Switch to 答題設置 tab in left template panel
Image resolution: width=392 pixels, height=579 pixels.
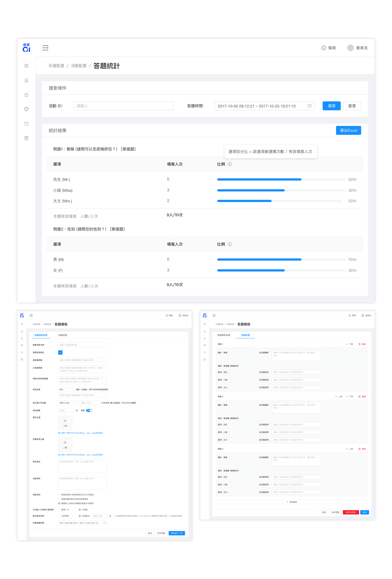[63, 335]
